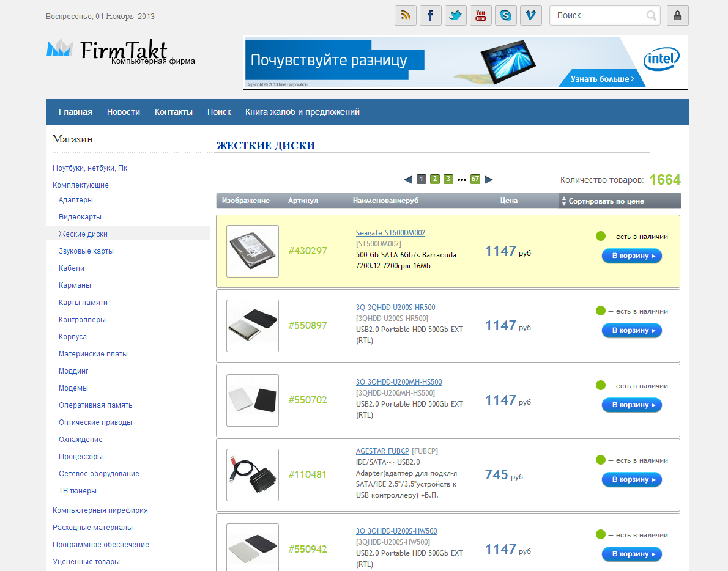Open Главная in the navigation bar
Screen dimensions: 728x571
coord(75,112)
